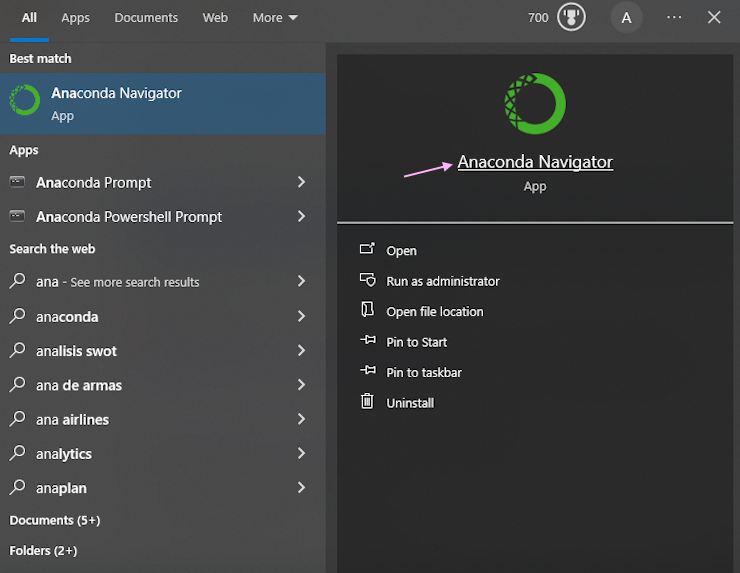Click the Run as administrator shield icon
This screenshot has width=740, height=573.
click(x=368, y=279)
